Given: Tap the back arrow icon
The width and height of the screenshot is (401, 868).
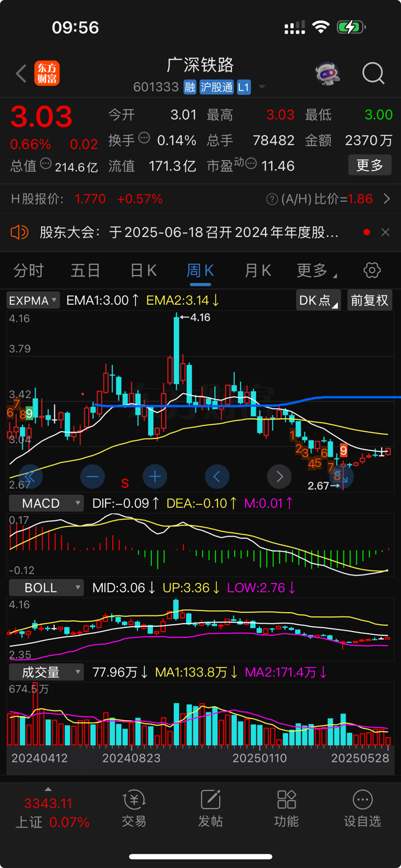Looking at the screenshot, I should pos(21,74).
